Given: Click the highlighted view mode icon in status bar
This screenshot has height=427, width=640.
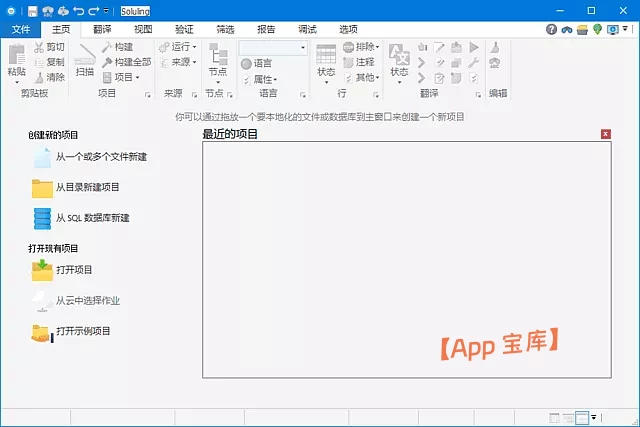Looking at the screenshot, I should (x=582, y=418).
